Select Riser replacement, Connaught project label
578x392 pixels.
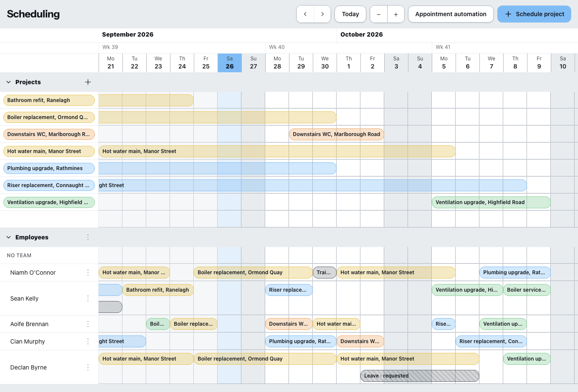49,185
